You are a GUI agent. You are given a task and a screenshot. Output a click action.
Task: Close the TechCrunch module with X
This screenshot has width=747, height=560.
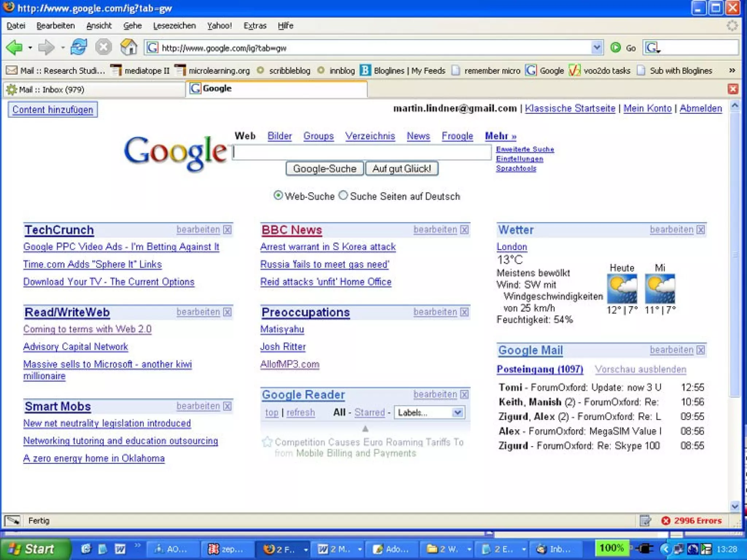point(227,230)
